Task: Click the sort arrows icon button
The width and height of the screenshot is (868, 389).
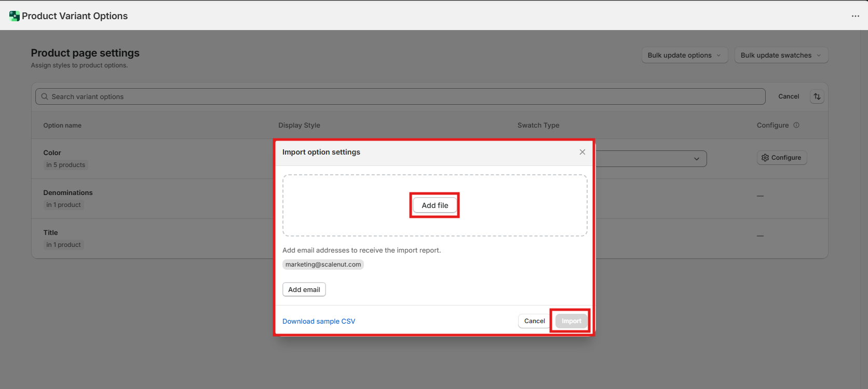Action: [817, 96]
